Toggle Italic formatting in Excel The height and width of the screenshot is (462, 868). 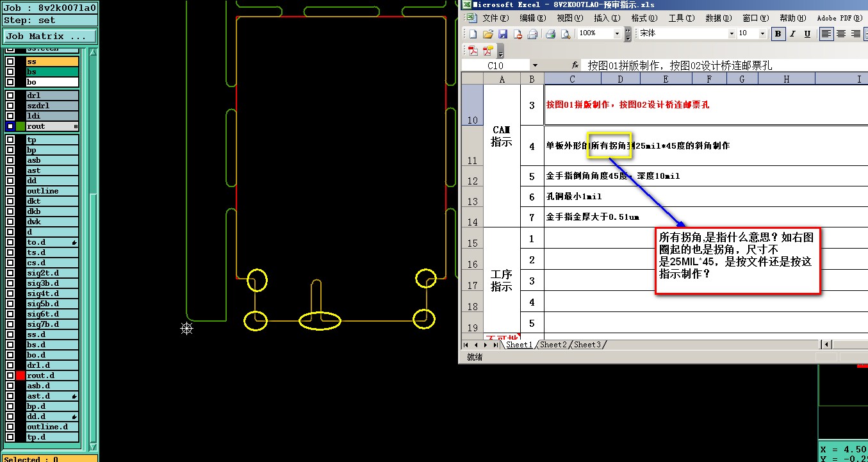click(793, 34)
